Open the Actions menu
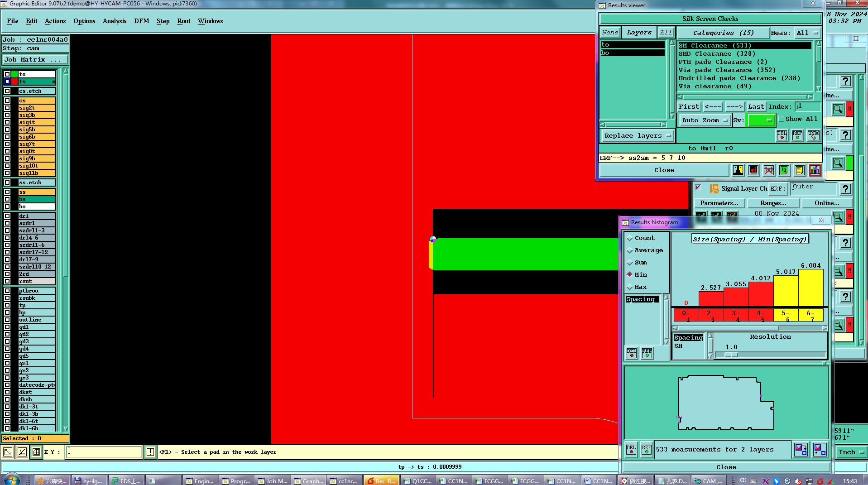Screen dimensions: 868x485 point(55,21)
